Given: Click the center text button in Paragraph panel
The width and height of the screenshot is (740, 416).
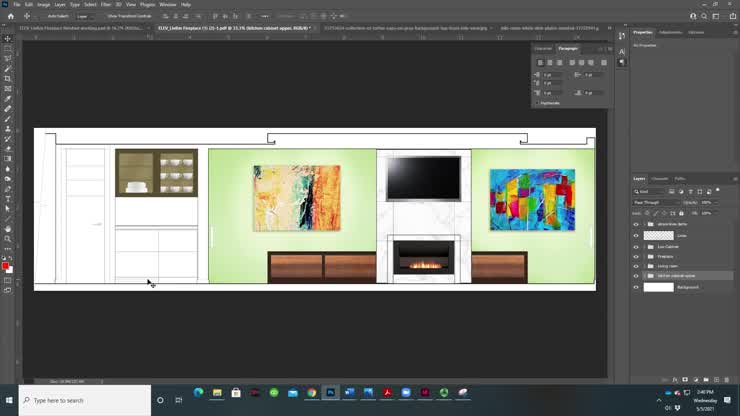Looking at the screenshot, I should [x=550, y=62].
